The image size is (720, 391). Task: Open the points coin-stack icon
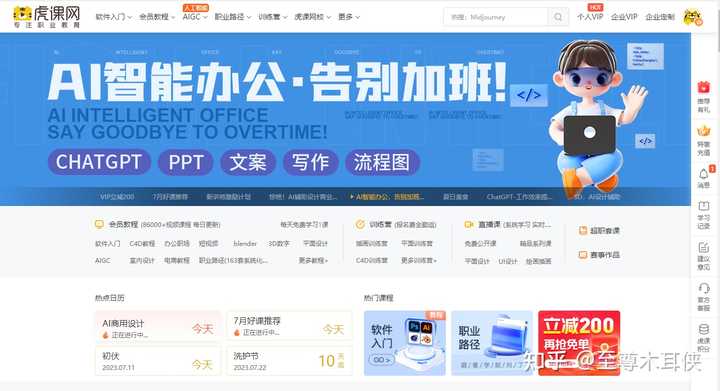coord(703,329)
